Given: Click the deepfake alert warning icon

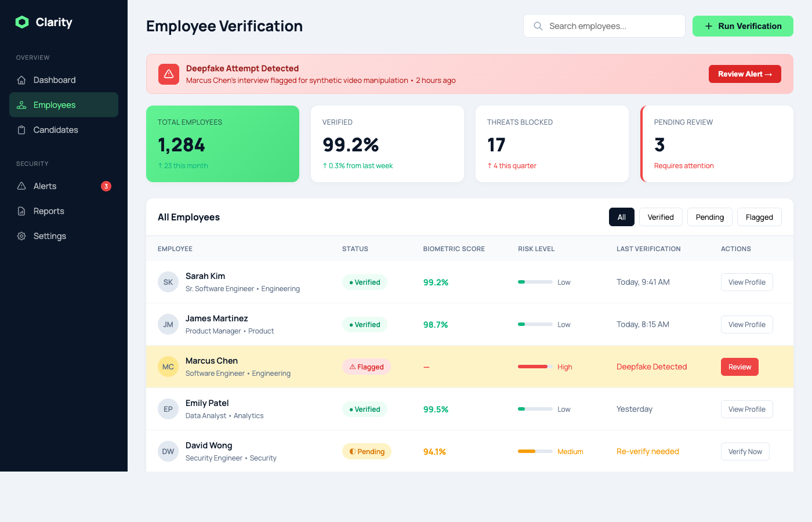Looking at the screenshot, I should (x=168, y=74).
